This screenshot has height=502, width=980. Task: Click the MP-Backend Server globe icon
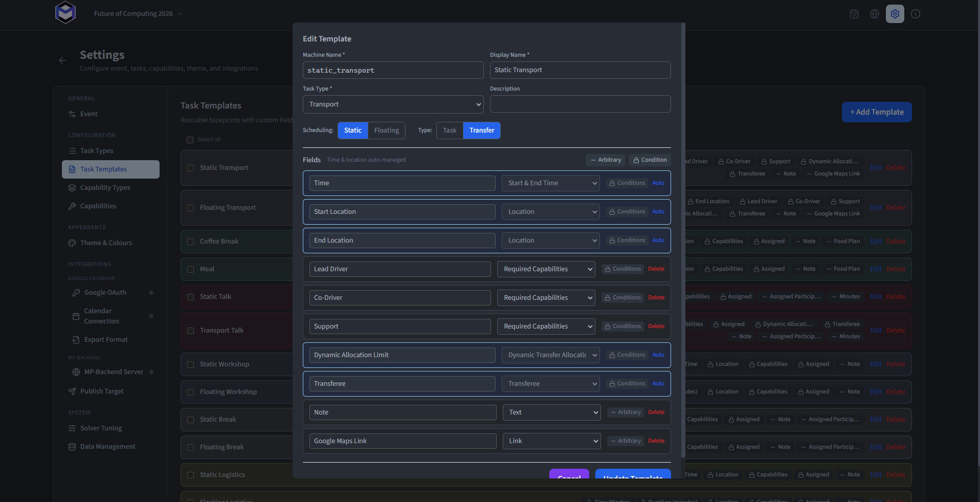tap(76, 372)
